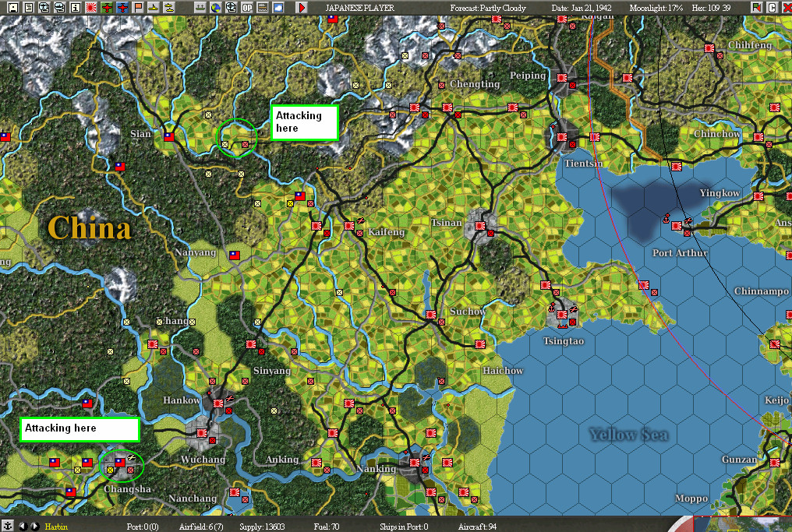Click the Tsingtao city label

point(564,341)
